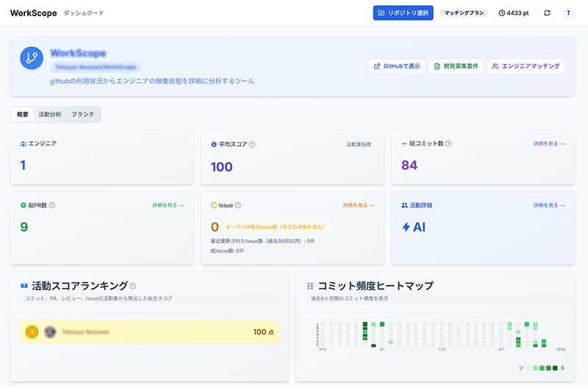Screen dimensions: 588x387
Task: Open the user avatar menu labeled T
Action: click(x=568, y=13)
